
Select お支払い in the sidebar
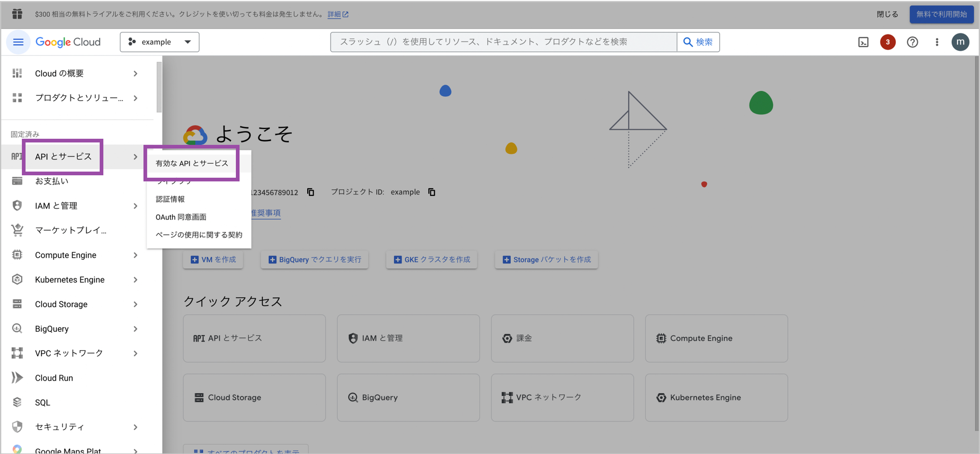pyautogui.click(x=52, y=181)
